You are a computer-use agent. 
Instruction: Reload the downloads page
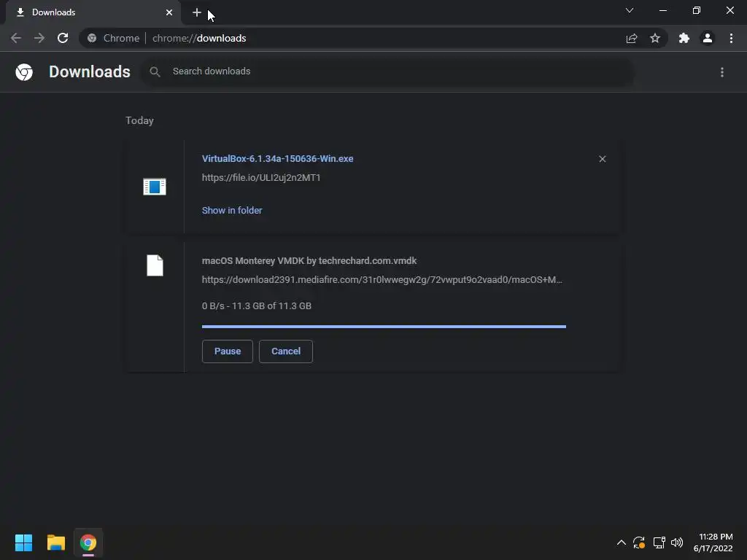pos(63,38)
